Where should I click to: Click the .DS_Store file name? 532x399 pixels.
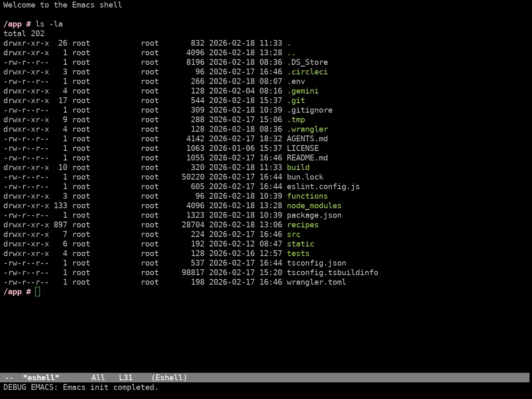click(307, 62)
